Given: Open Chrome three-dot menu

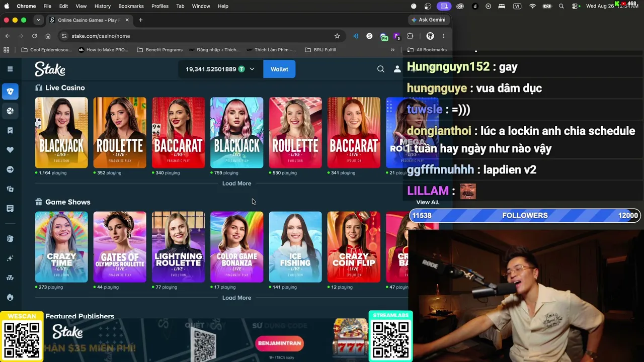Looking at the screenshot, I should click(443, 36).
